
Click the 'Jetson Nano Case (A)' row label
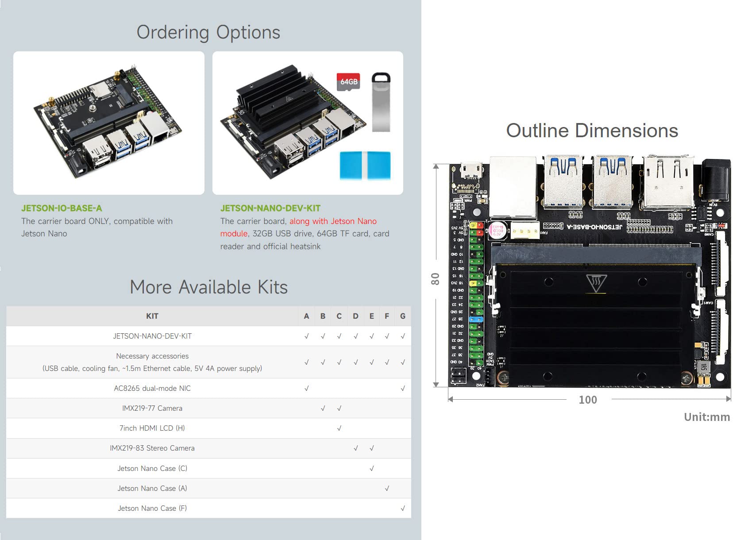(152, 488)
